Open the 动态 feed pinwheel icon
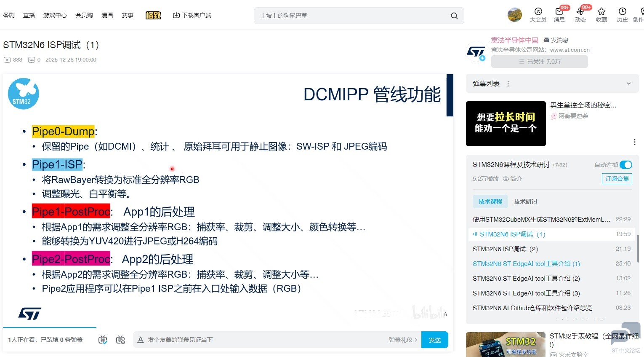Image resolution: width=644 pixels, height=357 pixels. pos(580,12)
